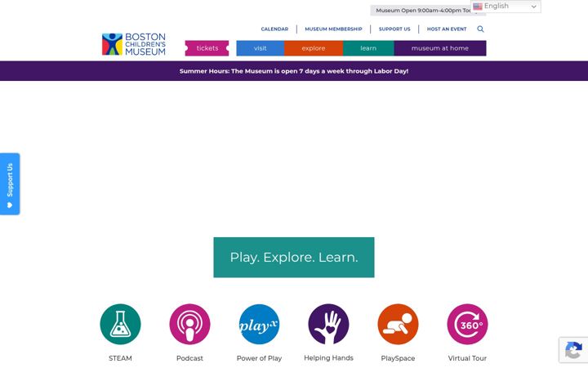588x368 pixels.
Task: Open the museum at home menu
Action: point(440,48)
